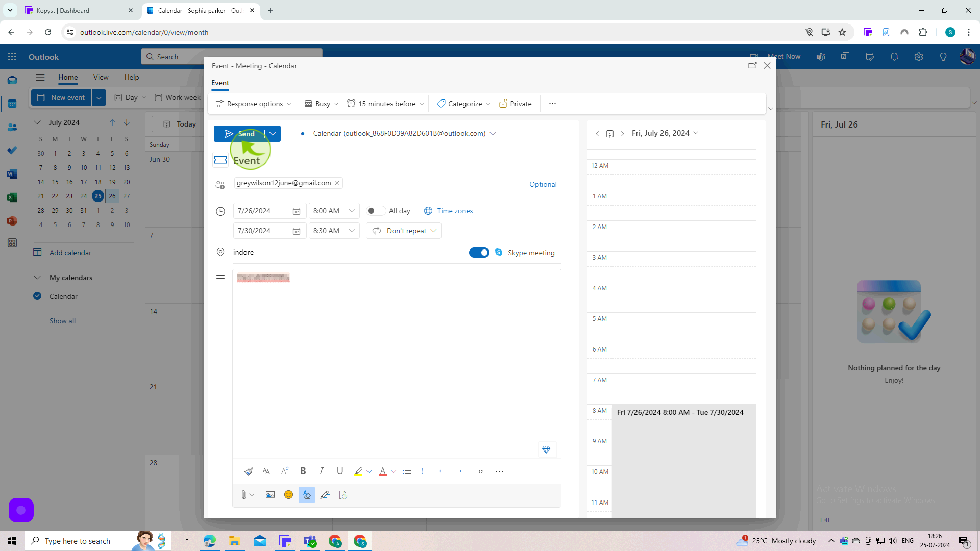Switch to the View ribbon tab
The height and width of the screenshot is (551, 980).
pos(101,78)
